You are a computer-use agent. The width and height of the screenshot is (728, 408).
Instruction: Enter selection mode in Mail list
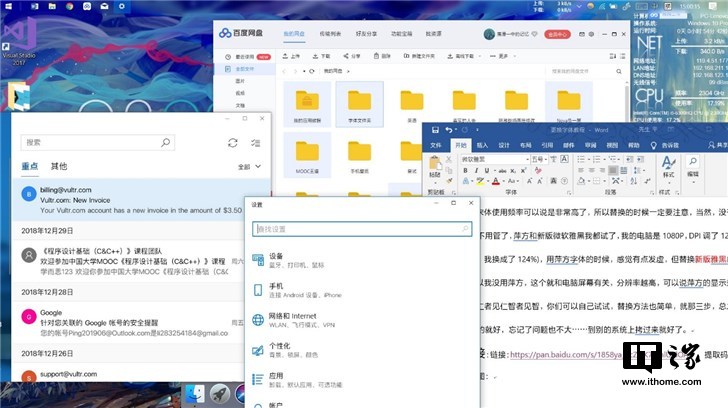point(255,142)
